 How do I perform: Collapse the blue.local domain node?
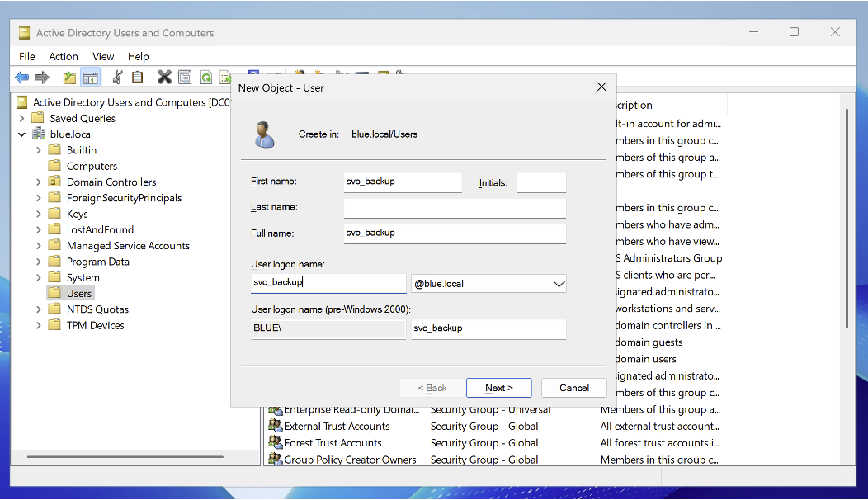click(22, 134)
